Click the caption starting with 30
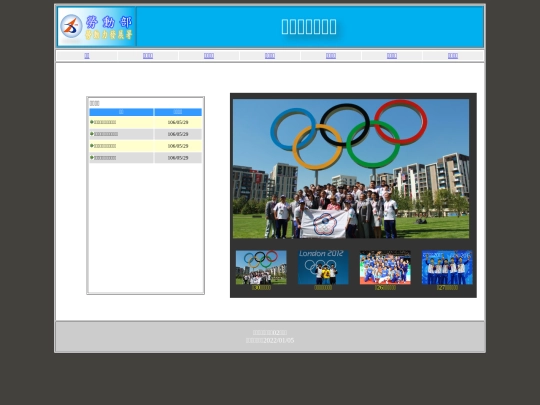Viewport: 540px width, 405px height. [261, 288]
